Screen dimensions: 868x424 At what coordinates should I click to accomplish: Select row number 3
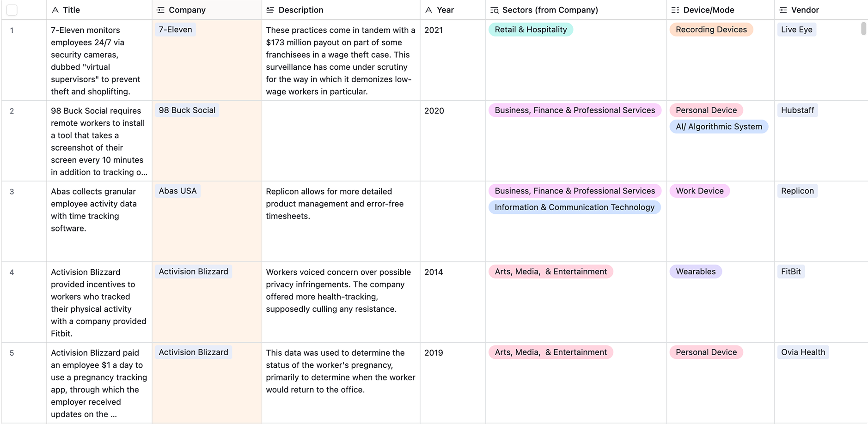pyautogui.click(x=12, y=192)
